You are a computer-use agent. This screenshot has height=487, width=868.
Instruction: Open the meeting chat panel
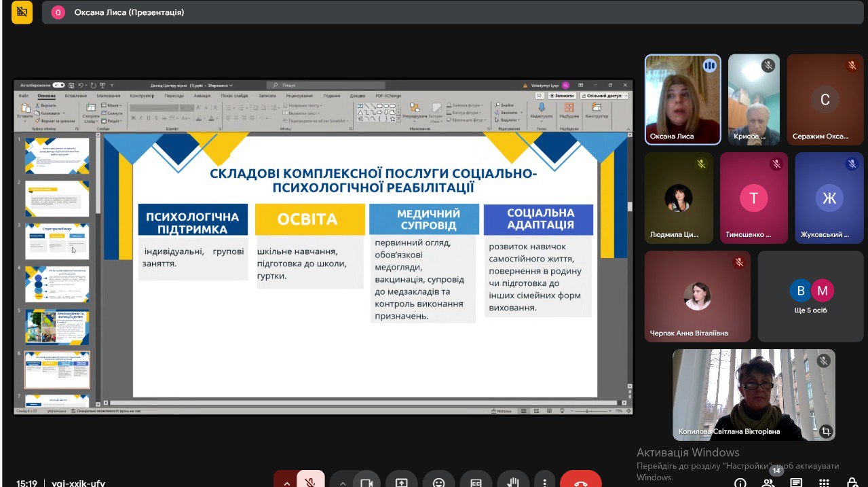click(x=796, y=482)
